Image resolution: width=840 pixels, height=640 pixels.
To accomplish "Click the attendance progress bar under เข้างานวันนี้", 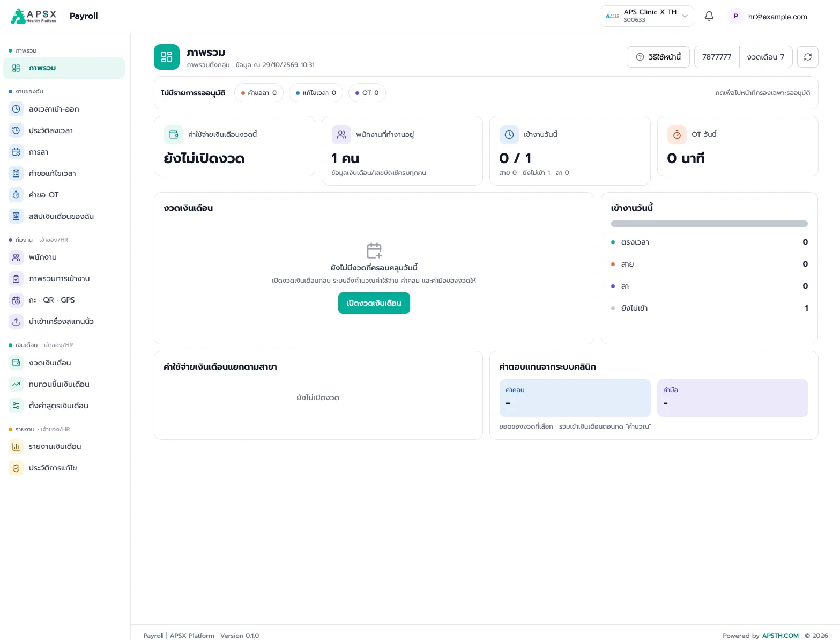I will pos(709,224).
